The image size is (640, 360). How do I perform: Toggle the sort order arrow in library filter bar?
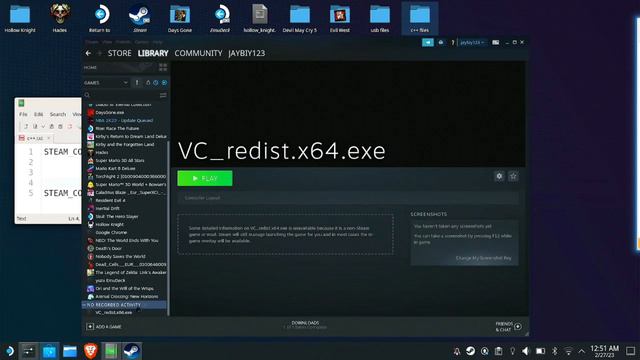pos(137,82)
